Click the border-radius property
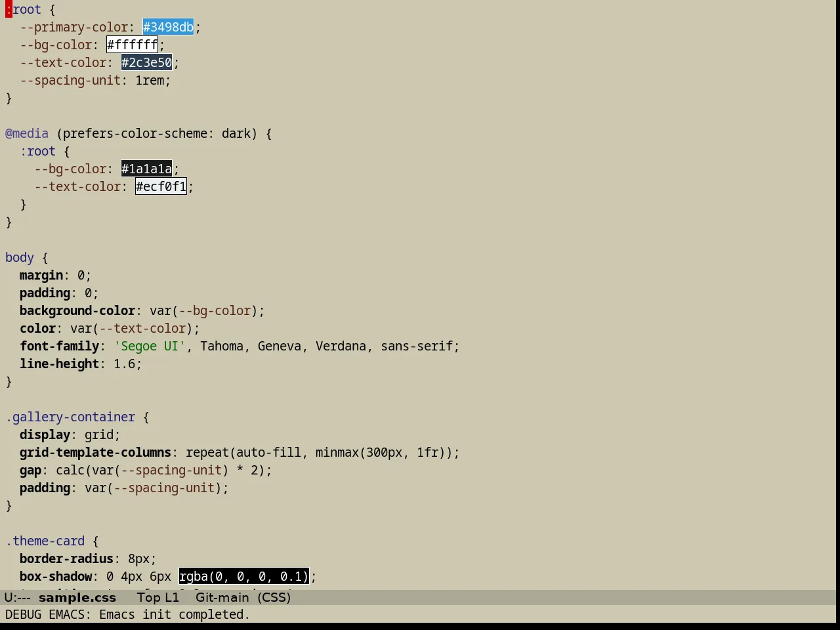840x630 pixels. coord(66,558)
